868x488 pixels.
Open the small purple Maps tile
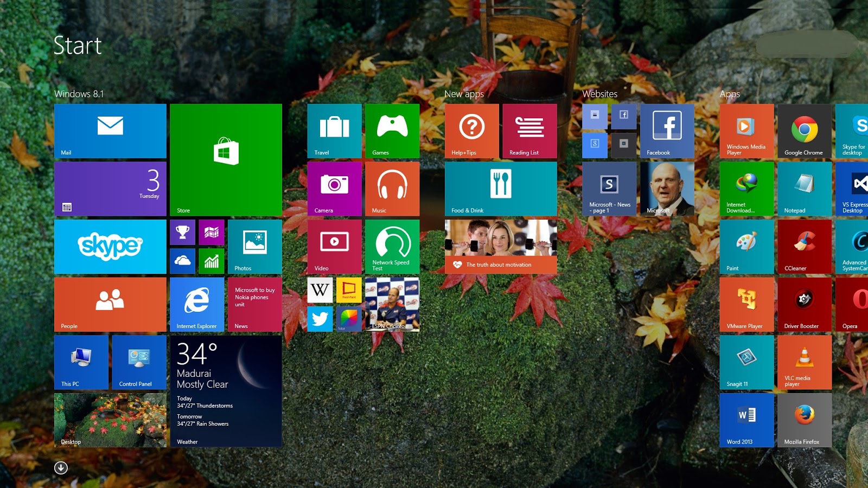(x=212, y=232)
